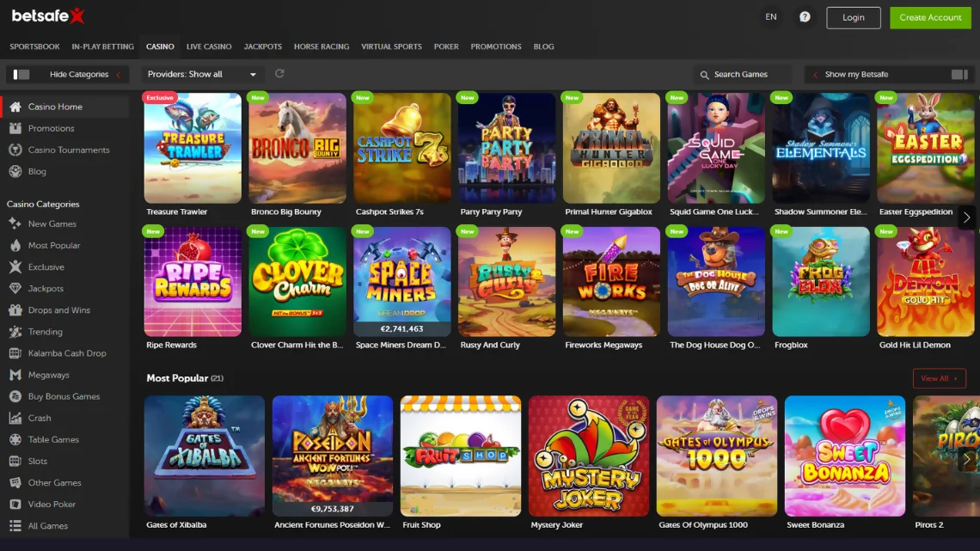Click the Search Games field
980x551 pixels.
coord(743,74)
